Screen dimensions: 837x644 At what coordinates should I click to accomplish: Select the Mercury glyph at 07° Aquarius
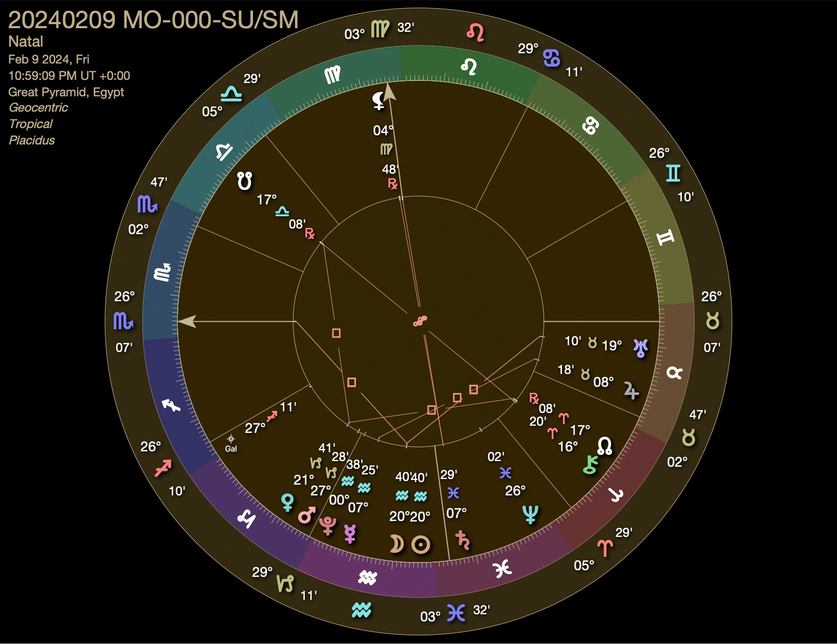350,534
